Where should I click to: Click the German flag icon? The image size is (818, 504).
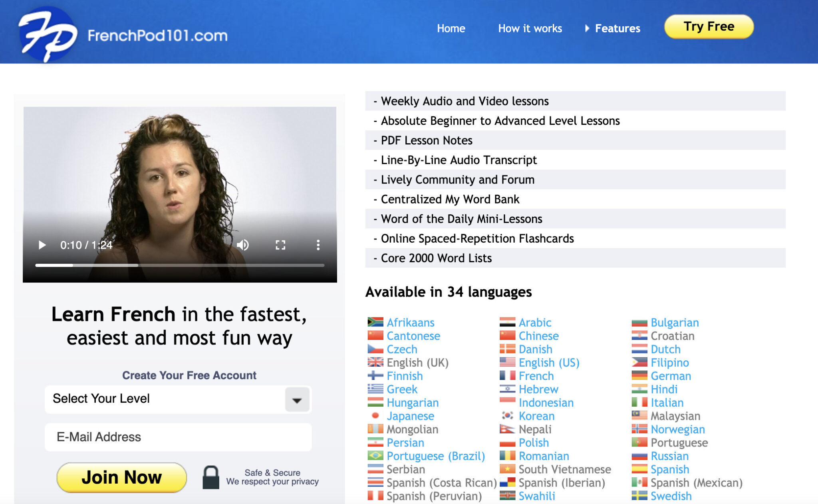pyautogui.click(x=639, y=375)
